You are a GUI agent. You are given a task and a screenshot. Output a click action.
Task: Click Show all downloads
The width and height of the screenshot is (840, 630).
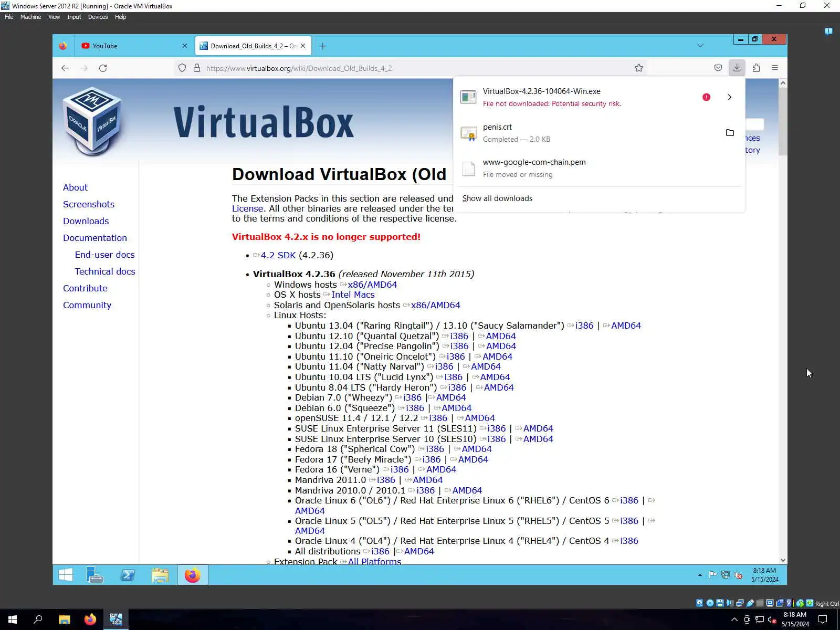click(497, 198)
